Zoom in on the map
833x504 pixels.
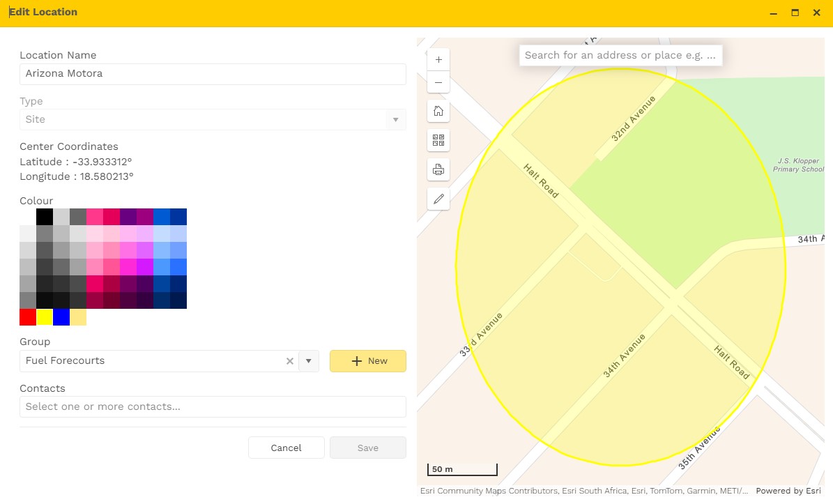point(438,59)
